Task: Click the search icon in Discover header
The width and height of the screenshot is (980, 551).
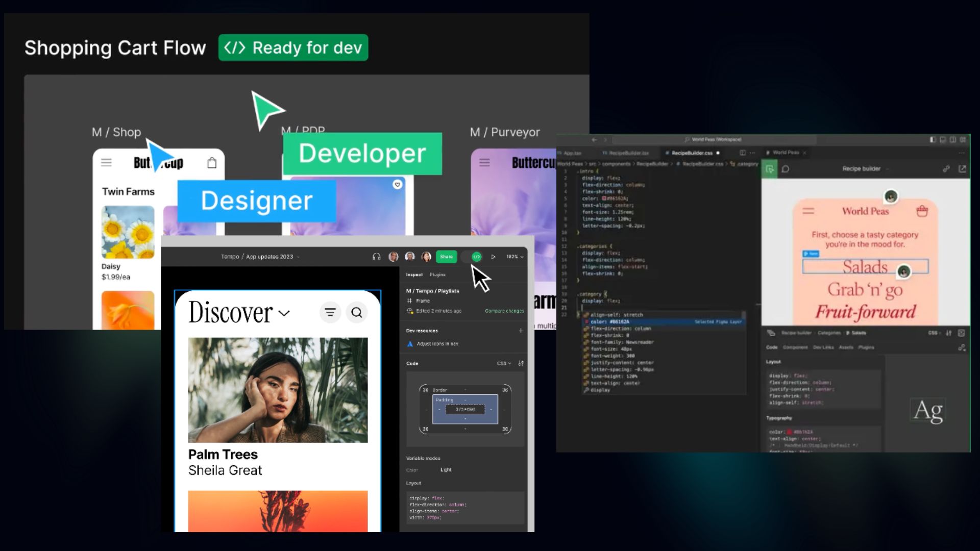Action: (x=357, y=312)
